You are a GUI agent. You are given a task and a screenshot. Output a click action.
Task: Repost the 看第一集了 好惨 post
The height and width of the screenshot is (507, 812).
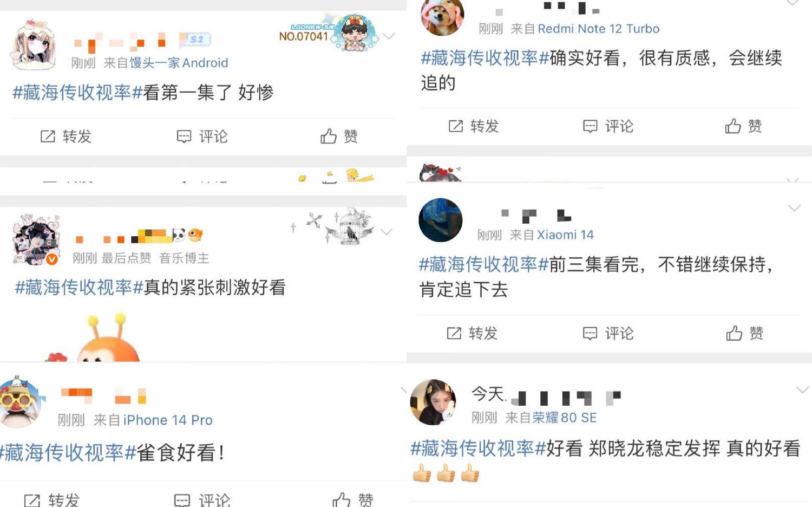[66, 136]
